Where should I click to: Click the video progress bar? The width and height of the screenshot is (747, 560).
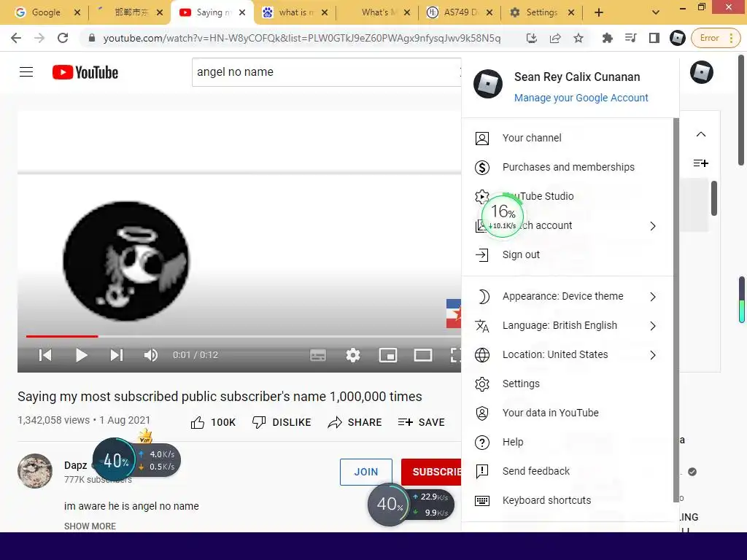tap(244, 336)
